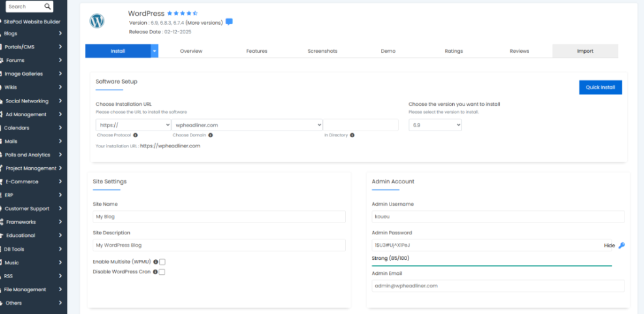Image resolution: width=644 pixels, height=314 pixels.
Task: Click the info icon beside In Directory
Action: (352, 135)
